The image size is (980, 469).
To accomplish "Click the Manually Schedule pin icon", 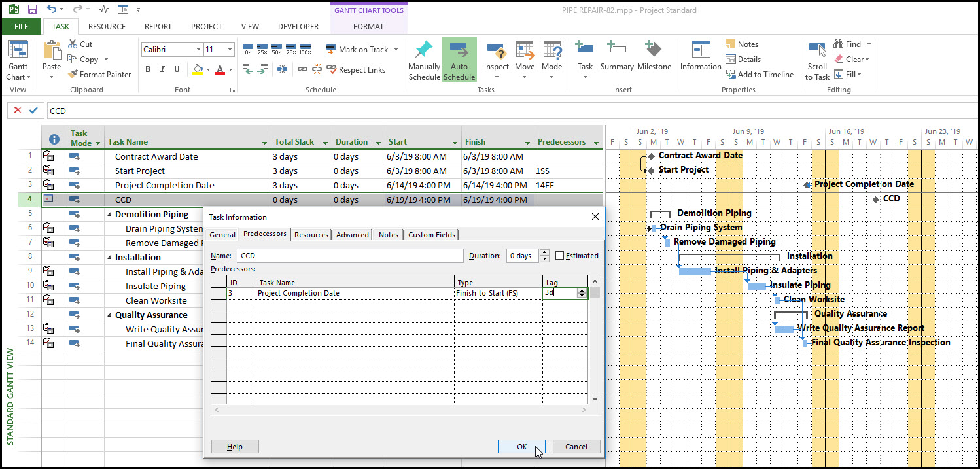I will pyautogui.click(x=424, y=60).
